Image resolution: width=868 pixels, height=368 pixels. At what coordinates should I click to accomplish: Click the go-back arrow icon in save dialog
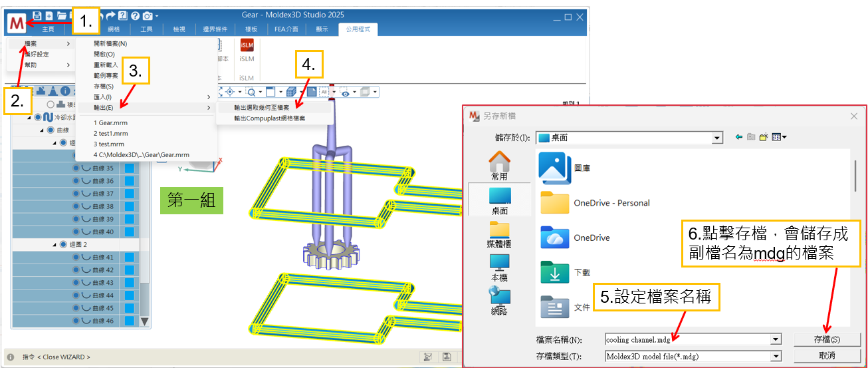coord(738,137)
